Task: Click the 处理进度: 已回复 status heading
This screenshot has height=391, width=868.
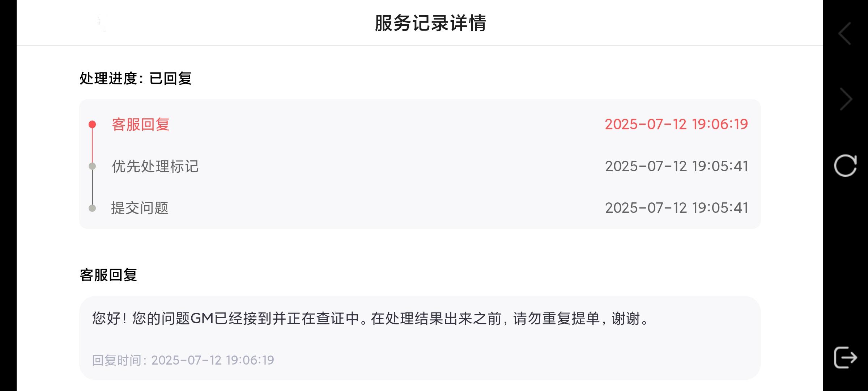Action: [136, 78]
